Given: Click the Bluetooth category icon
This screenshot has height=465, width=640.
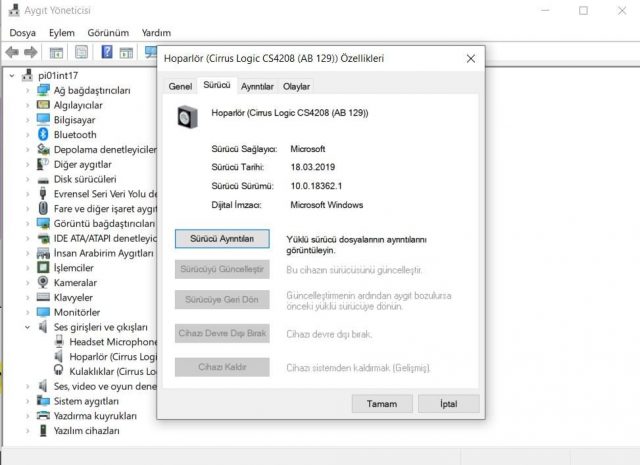Looking at the screenshot, I should [x=43, y=134].
